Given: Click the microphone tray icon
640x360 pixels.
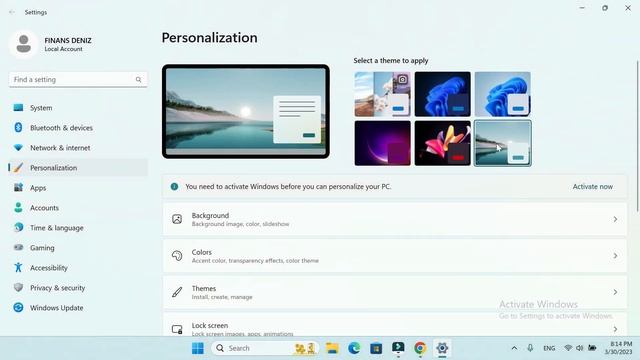Looking at the screenshot, I should click(x=530, y=348).
